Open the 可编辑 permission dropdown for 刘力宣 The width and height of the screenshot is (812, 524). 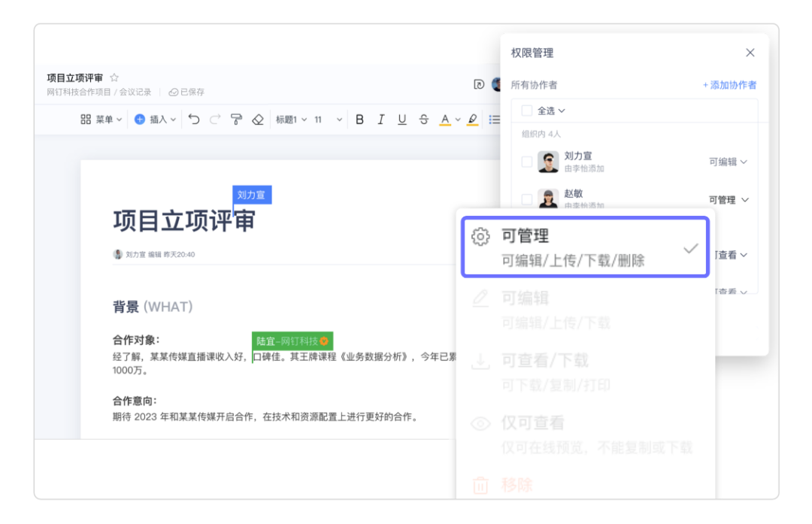[728, 162]
